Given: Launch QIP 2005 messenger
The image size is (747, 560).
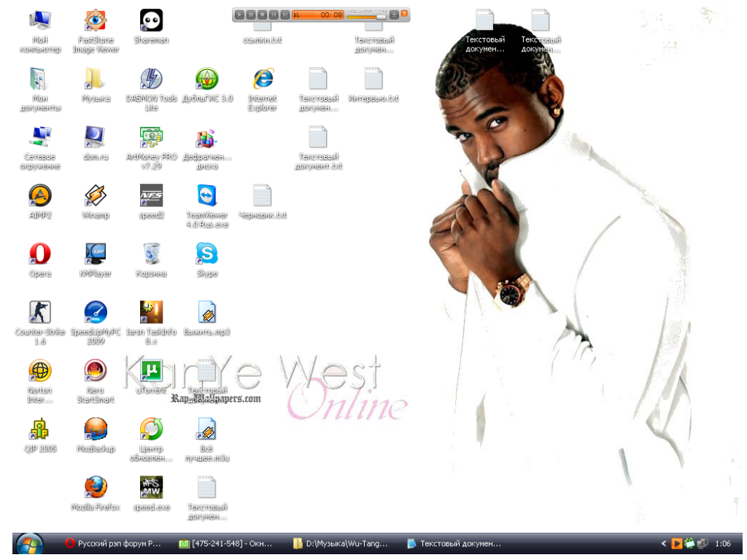Looking at the screenshot, I should [x=40, y=435].
